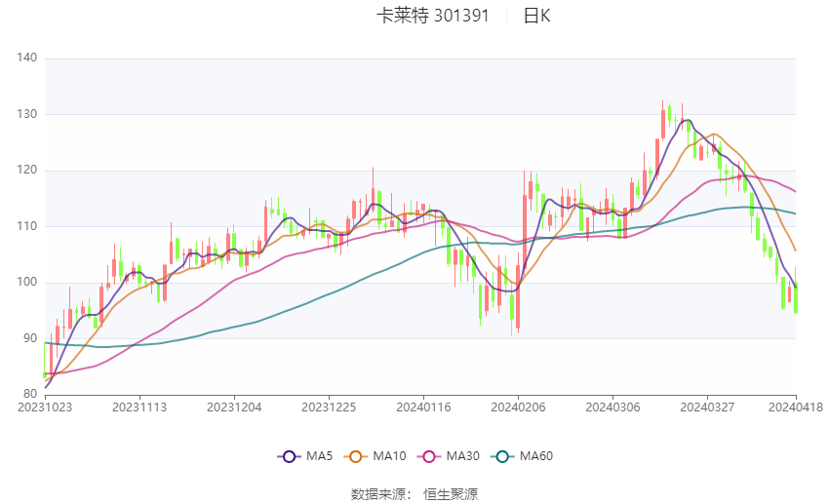Click the chart title 卡莱特 301391

click(x=432, y=16)
